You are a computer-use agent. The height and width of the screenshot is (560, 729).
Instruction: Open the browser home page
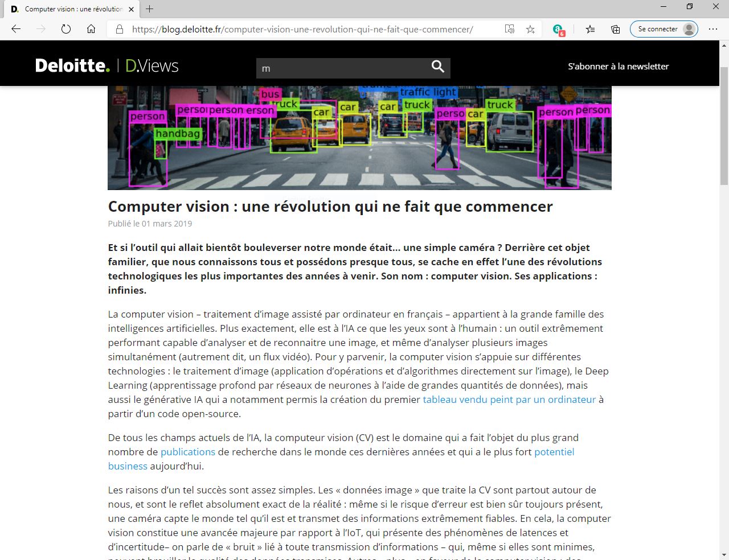point(91,29)
